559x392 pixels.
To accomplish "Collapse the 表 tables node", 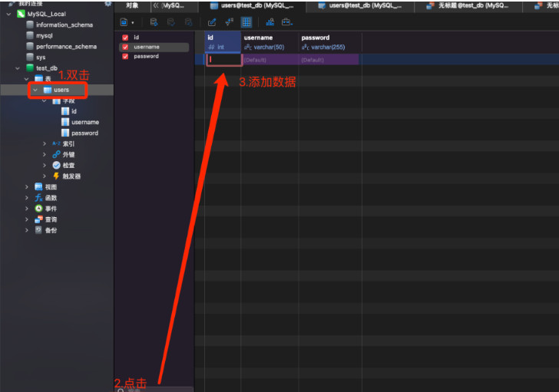I will click(26, 79).
